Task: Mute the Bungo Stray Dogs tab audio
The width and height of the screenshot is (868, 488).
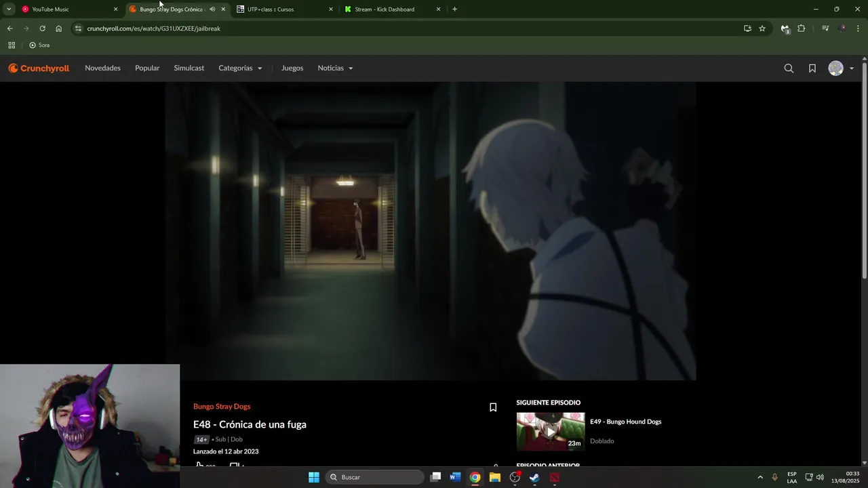Action: tap(212, 9)
